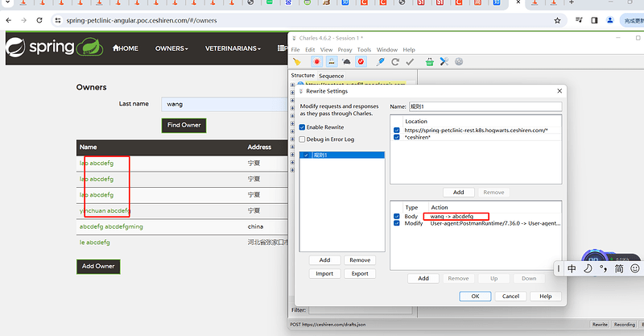Click the green shopping basket icon

[x=430, y=62]
